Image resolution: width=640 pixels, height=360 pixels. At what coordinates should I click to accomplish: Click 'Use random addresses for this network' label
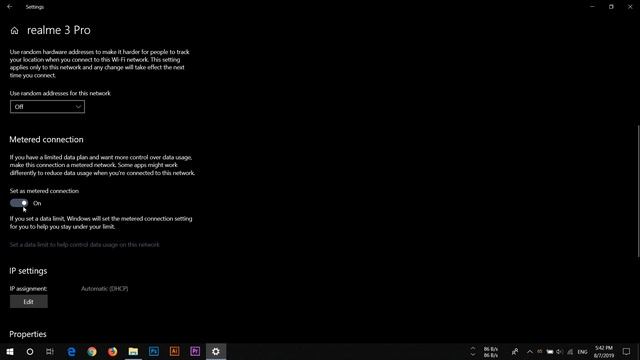point(60,93)
